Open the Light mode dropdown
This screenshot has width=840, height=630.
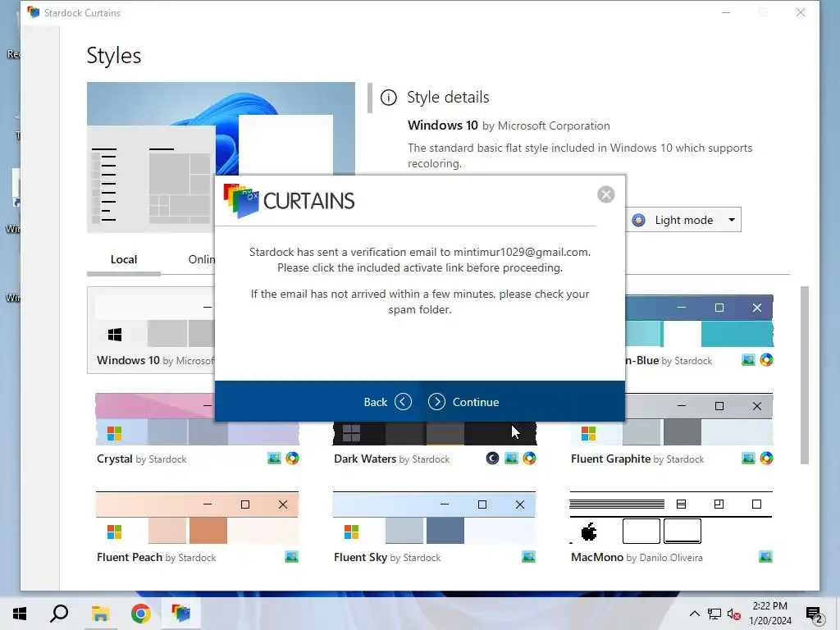683,220
